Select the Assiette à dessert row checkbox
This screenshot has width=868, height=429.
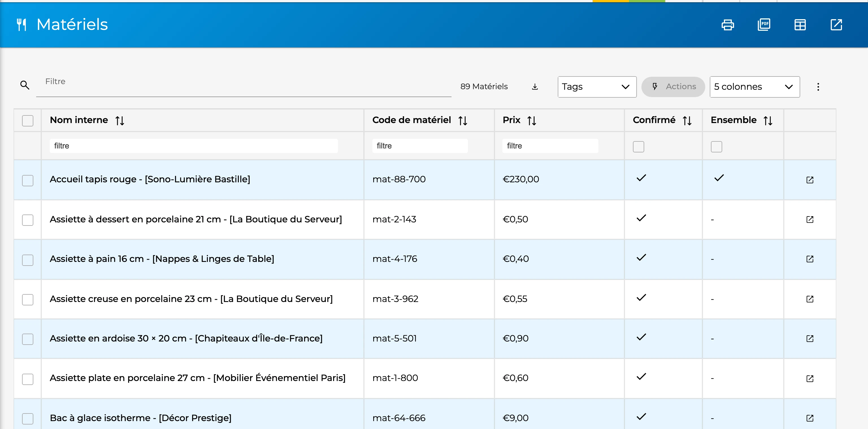pos(28,220)
